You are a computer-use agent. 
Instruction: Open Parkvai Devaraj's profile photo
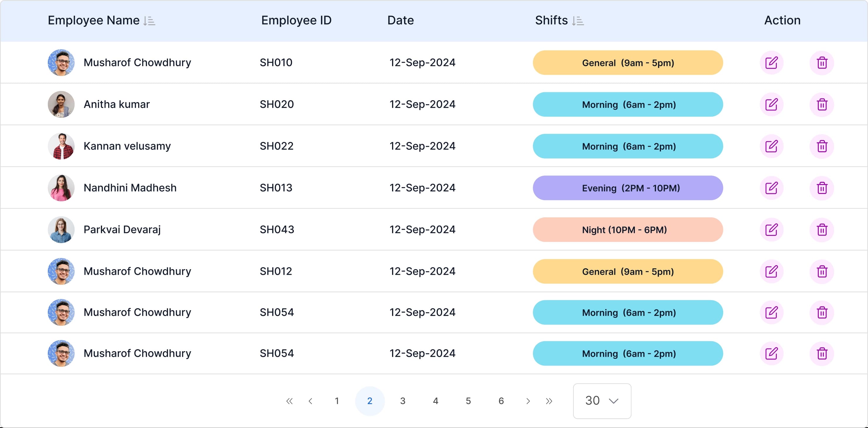pos(61,230)
